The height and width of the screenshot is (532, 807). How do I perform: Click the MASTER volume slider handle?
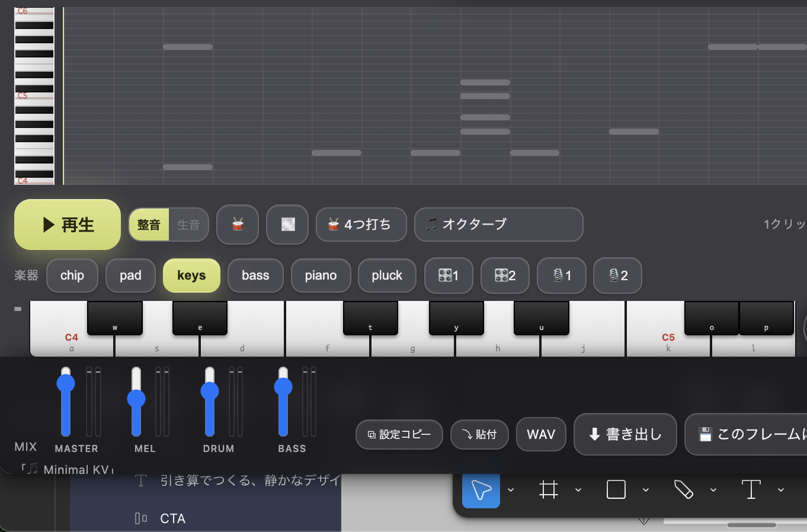tap(66, 383)
